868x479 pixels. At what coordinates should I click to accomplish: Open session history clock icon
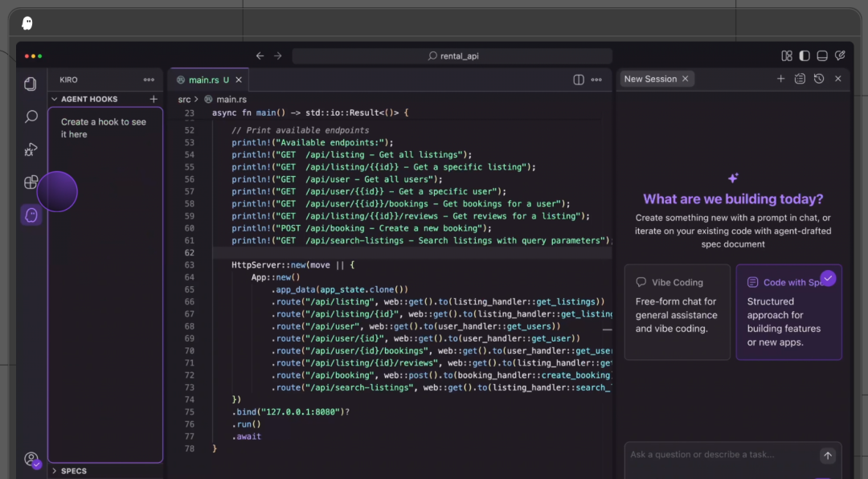click(819, 79)
